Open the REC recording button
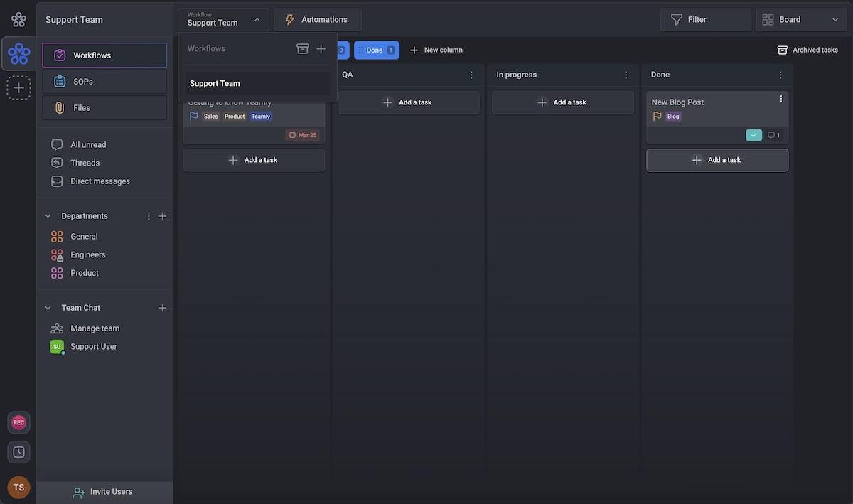 click(x=18, y=422)
